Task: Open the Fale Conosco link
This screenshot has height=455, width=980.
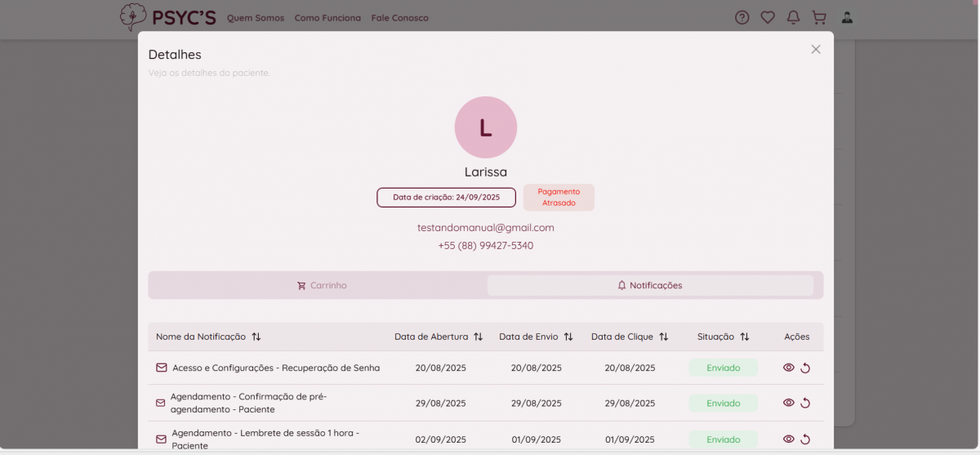Action: tap(399, 18)
